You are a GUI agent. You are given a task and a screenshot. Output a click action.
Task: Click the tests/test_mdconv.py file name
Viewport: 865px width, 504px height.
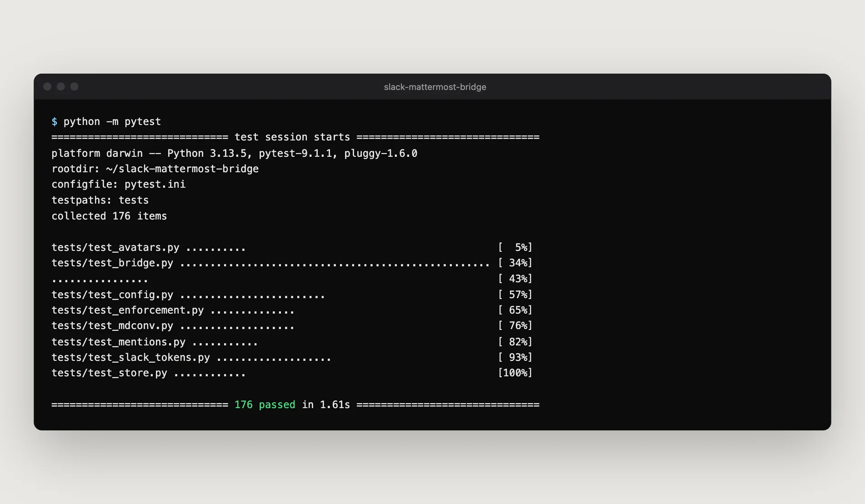(x=112, y=326)
